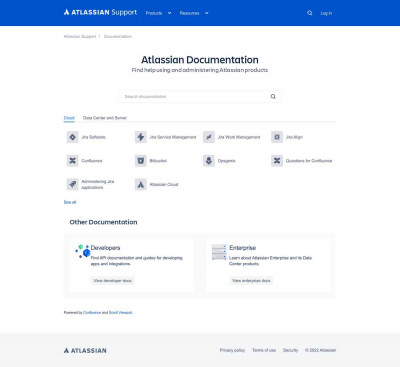The height and width of the screenshot is (367, 400).
Task: Open the Administering Jira applications icon
Action: click(72, 184)
